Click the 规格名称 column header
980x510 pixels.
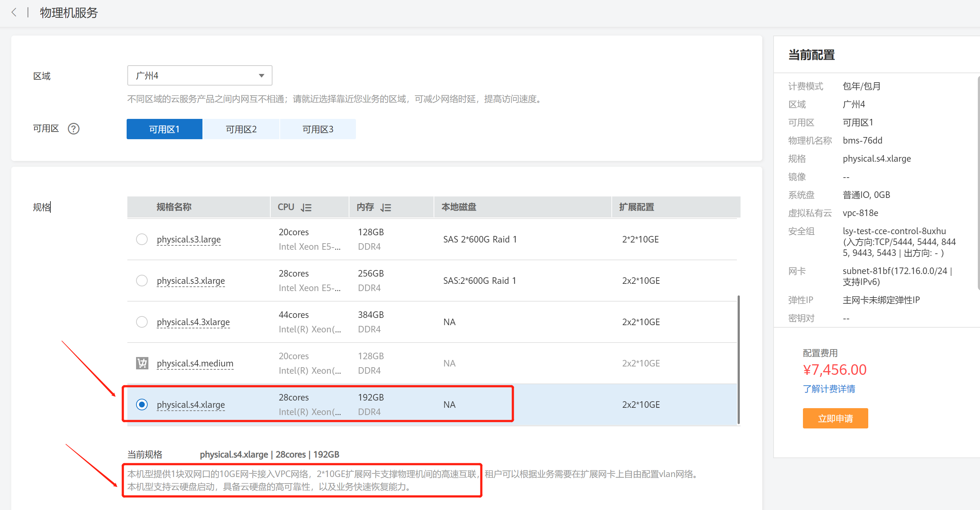174,207
